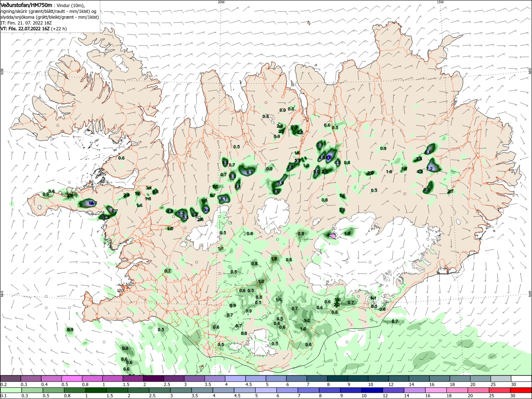Click the bright red swatch at the end of the lower scale
Image resolution: width=532 pixels, height=399 pixels.
521,390
